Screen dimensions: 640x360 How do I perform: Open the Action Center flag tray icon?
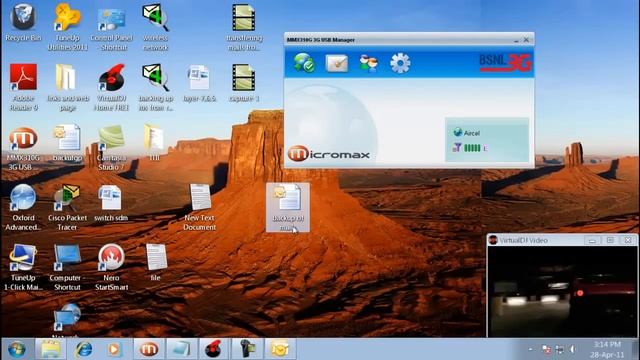click(546, 349)
